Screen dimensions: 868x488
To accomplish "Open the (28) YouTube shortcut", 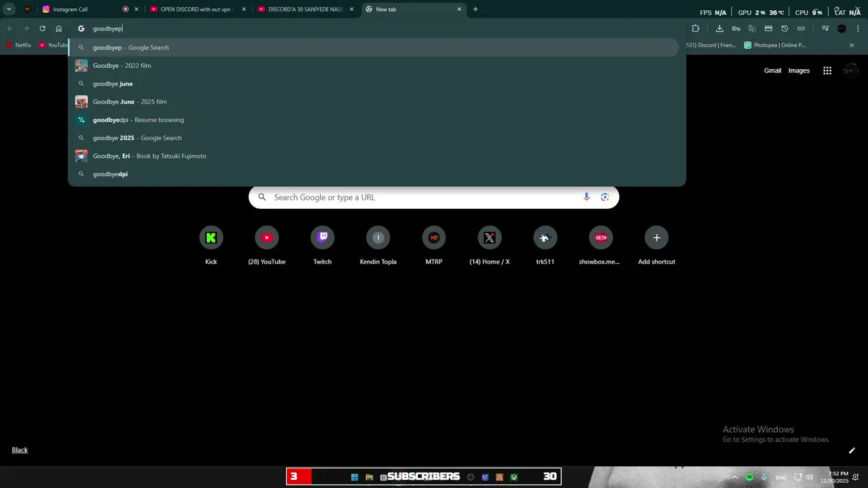I will click(x=267, y=245).
